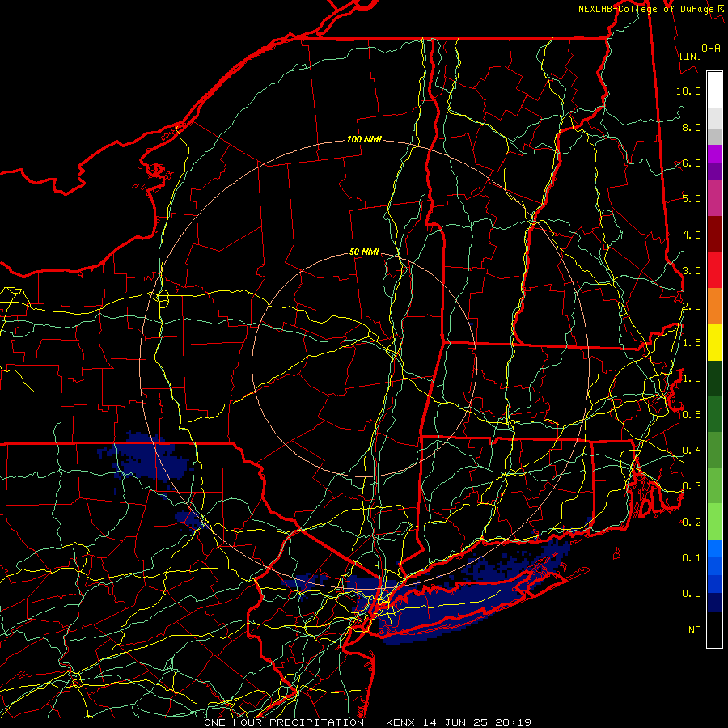Pick the black ND swatch at legend bottom

[714, 629]
